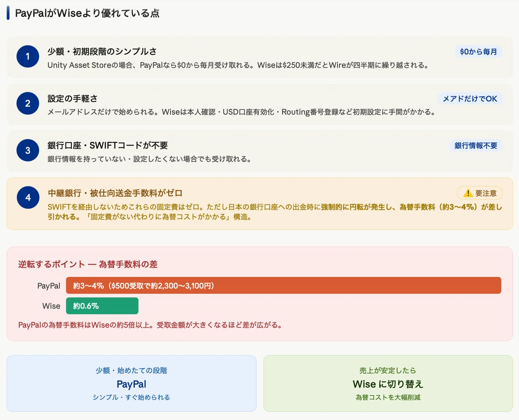
Task: Click text '売上が安定したら'
Action: (x=388, y=370)
